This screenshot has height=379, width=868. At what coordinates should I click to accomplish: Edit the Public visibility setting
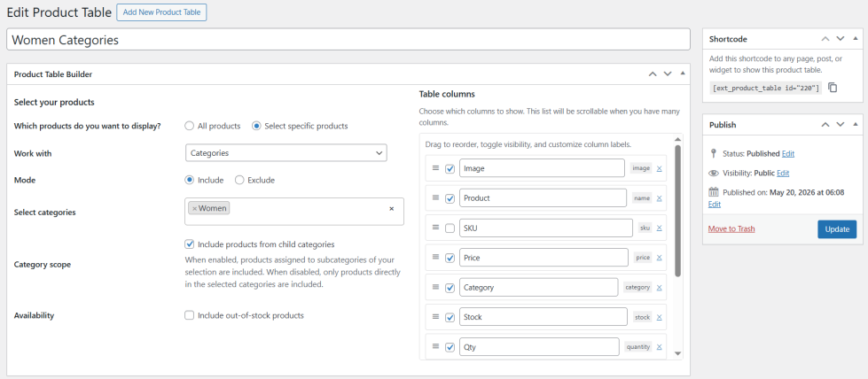tap(783, 174)
